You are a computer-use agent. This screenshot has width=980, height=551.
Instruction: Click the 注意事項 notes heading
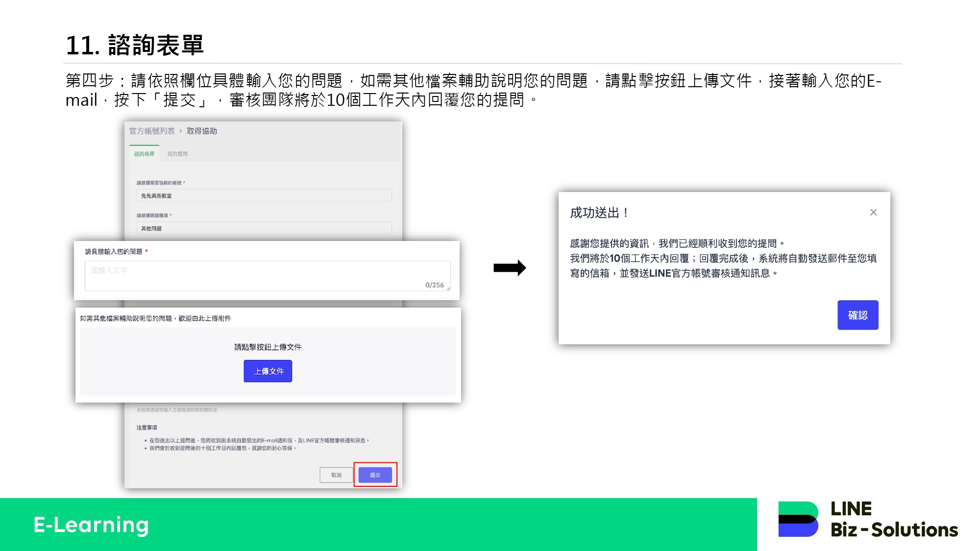click(147, 428)
